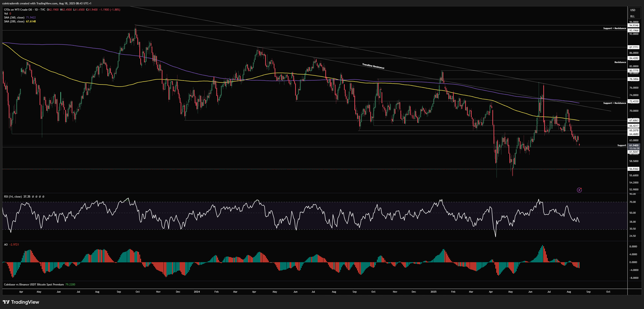
Task: Click the spot premium value 79.2200
Action: coord(70,285)
